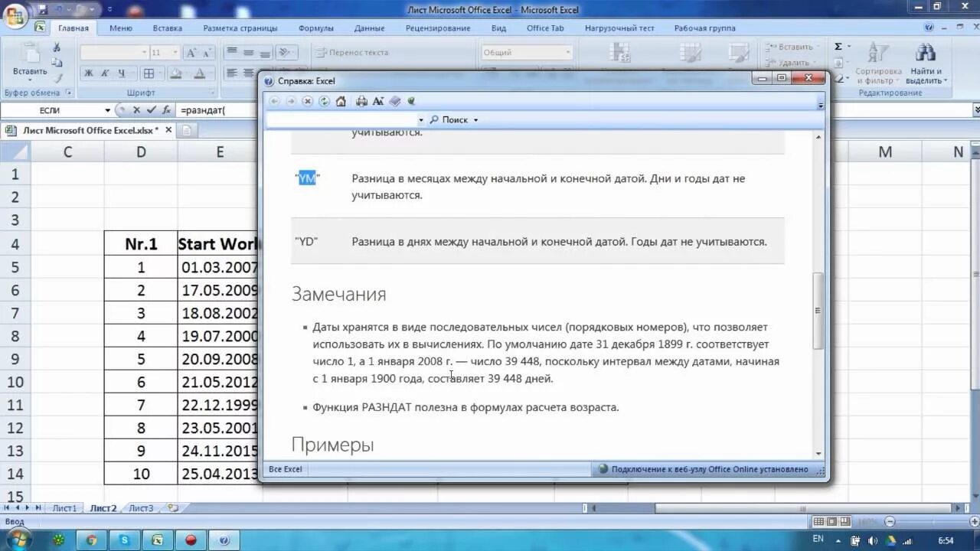Select cell with Nr.1 header

click(141, 243)
